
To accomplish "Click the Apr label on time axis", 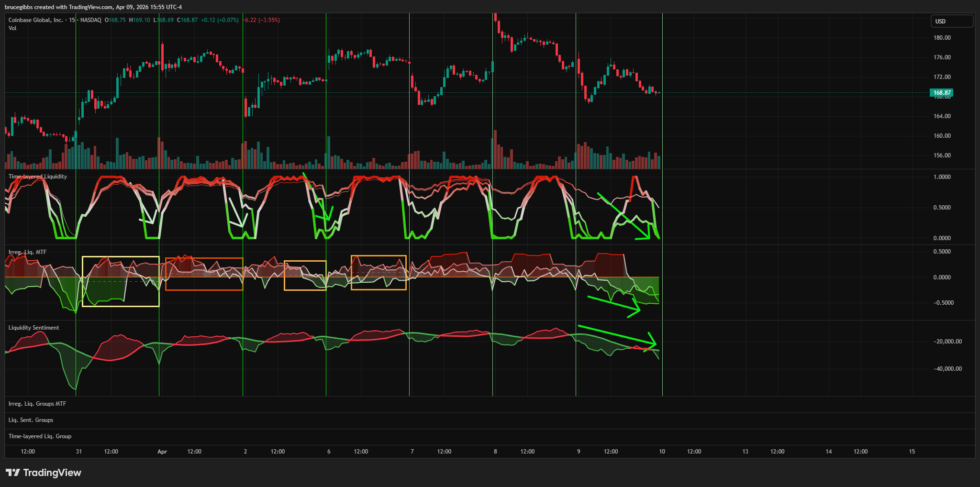I will click(x=162, y=452).
